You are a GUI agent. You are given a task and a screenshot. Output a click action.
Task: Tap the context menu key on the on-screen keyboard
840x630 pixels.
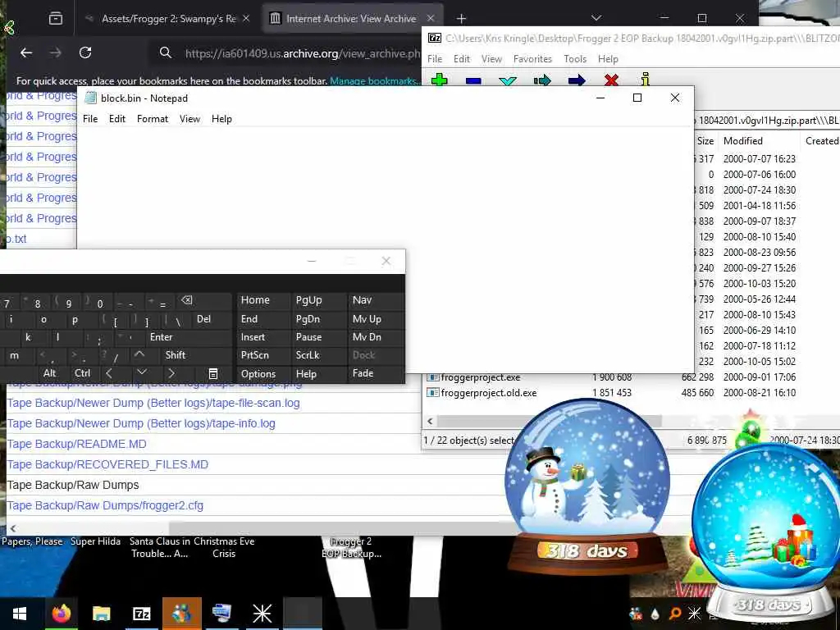pos(212,373)
